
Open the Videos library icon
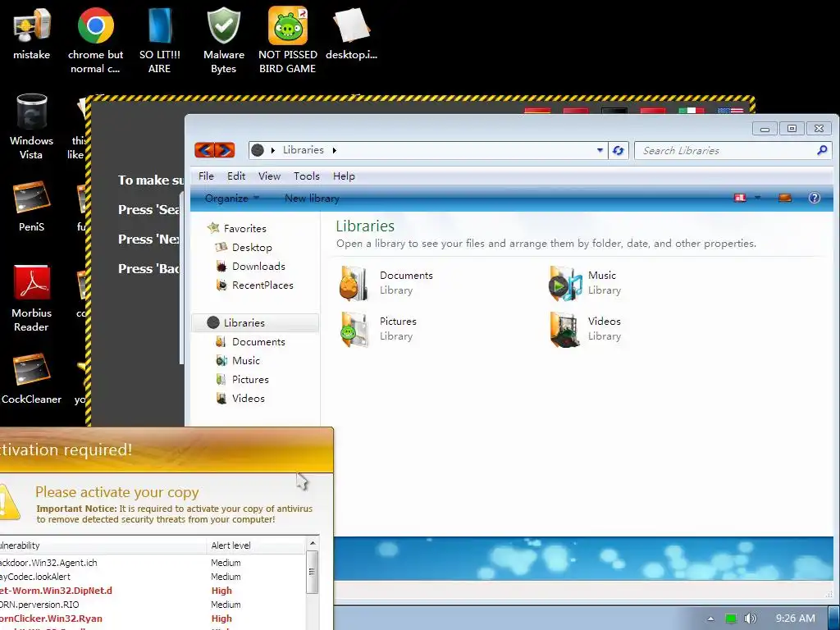(565, 329)
